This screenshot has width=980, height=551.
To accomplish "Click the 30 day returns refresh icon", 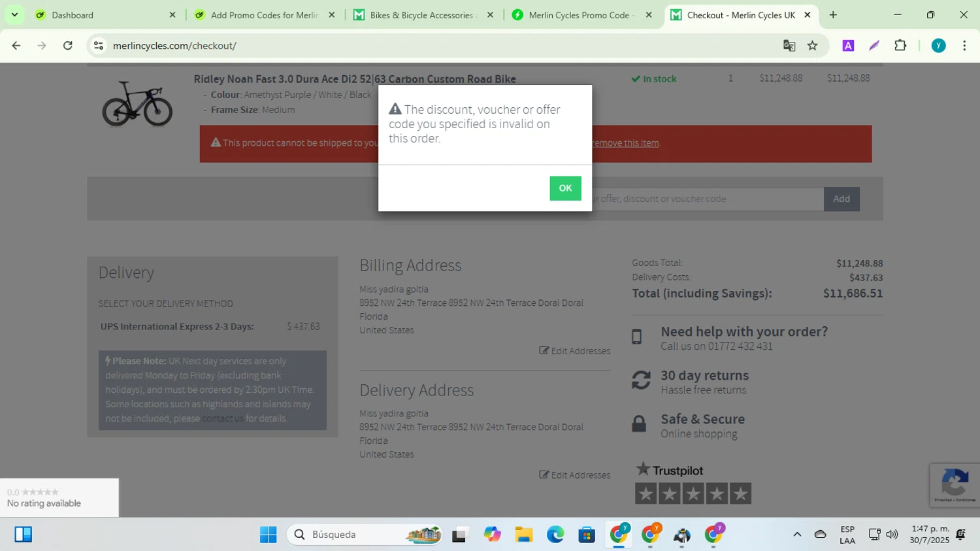I will (641, 380).
